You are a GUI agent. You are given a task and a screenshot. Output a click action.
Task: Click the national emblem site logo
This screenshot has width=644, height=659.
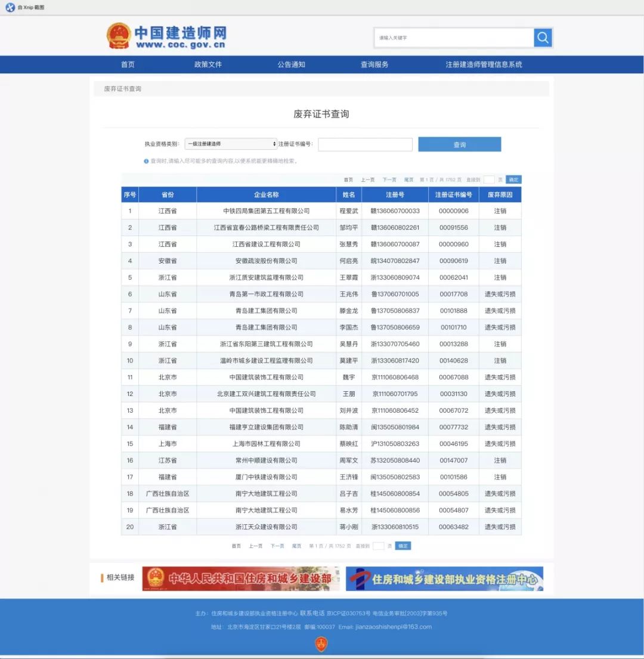(x=118, y=36)
